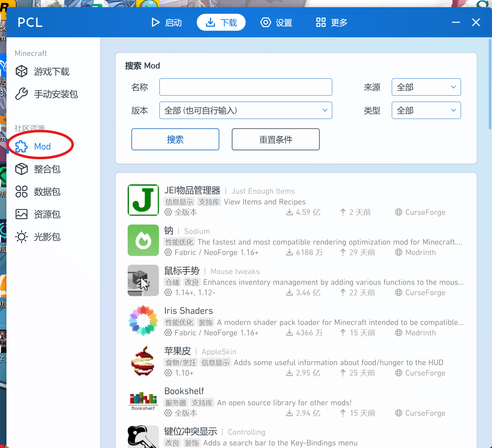
Task: Click the 重置条件 reset button
Action: 276,139
